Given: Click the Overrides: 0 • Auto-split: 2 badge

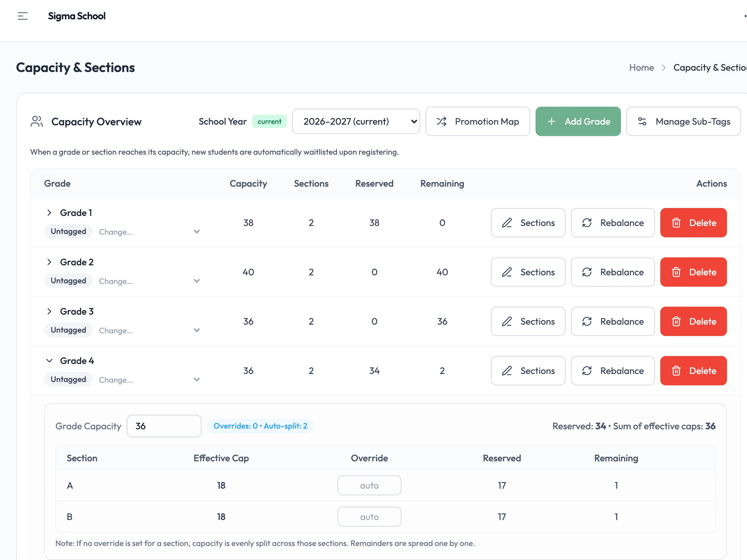Looking at the screenshot, I should point(260,426).
